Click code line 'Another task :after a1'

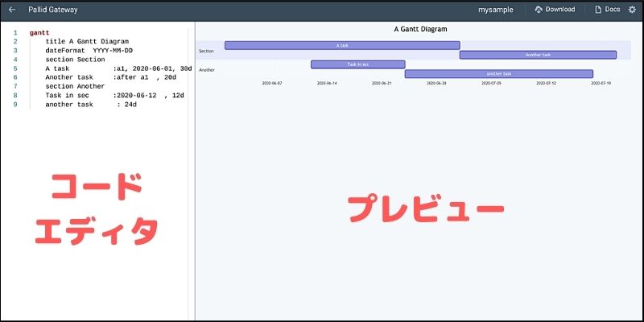[x=110, y=77]
